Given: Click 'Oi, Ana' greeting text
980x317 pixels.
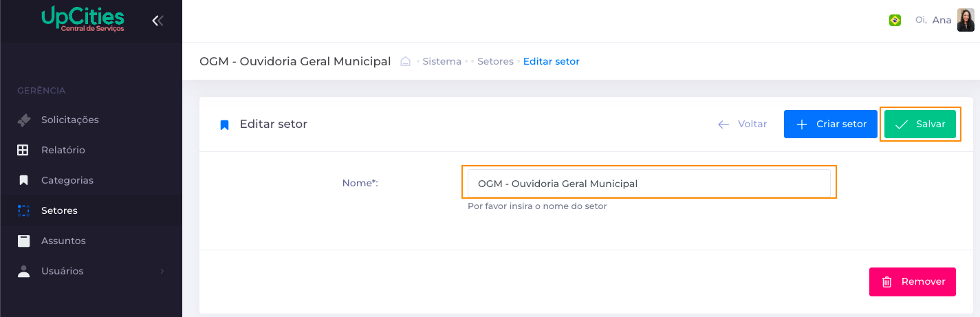Looking at the screenshot, I should point(933,20).
